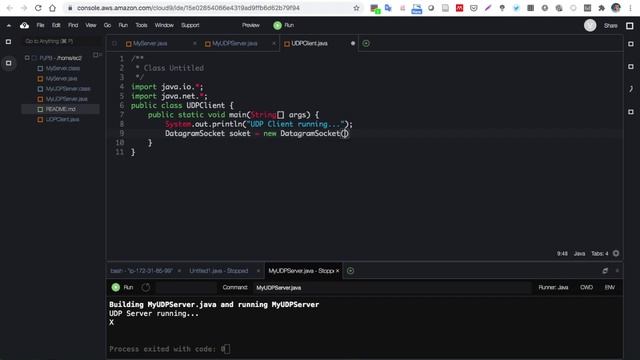Click the bottom square icon in right sidebar
Viewport: 640px width, 360px height.
click(631, 111)
